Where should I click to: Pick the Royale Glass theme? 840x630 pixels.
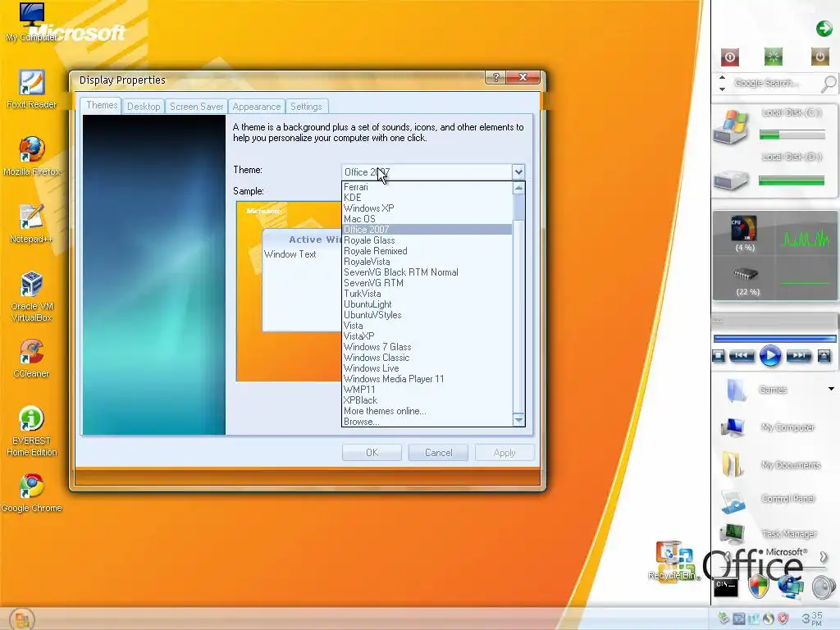(427, 240)
